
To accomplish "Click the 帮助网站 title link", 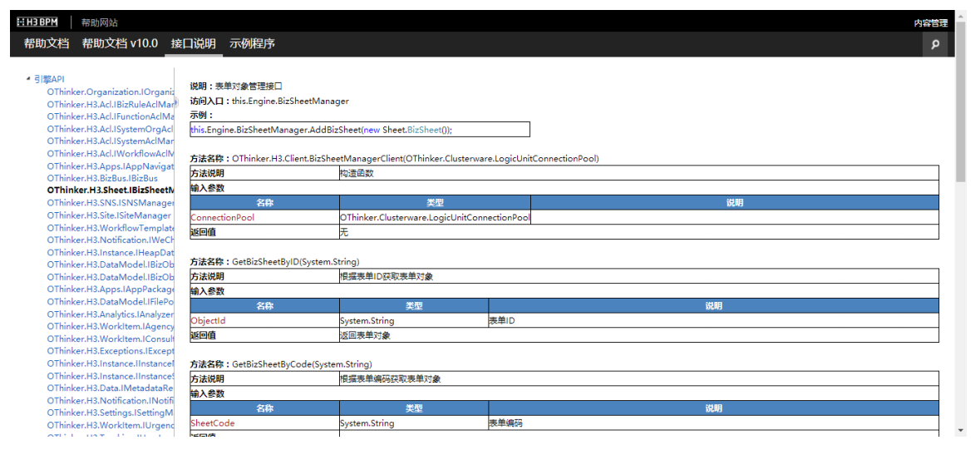I will pos(100,22).
